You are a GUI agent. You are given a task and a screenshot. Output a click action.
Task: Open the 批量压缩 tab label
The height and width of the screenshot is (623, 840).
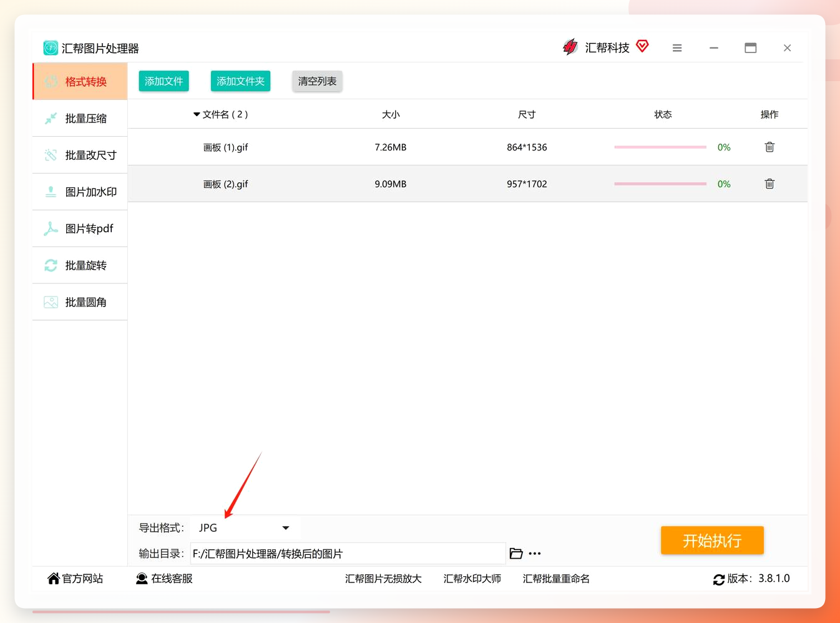86,118
